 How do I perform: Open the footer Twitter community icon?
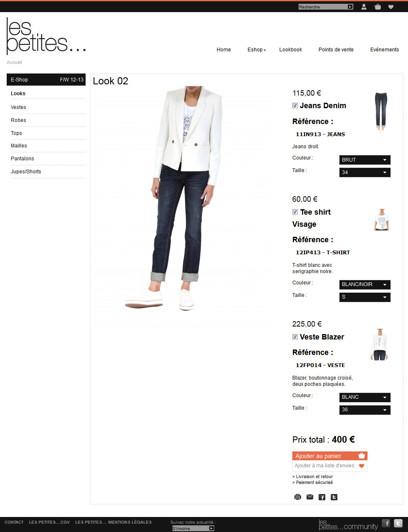(398, 523)
